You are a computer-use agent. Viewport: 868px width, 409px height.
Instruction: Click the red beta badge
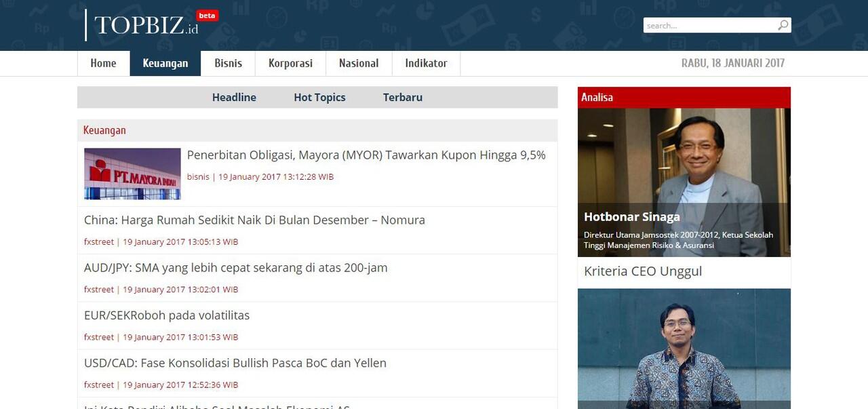click(x=207, y=16)
